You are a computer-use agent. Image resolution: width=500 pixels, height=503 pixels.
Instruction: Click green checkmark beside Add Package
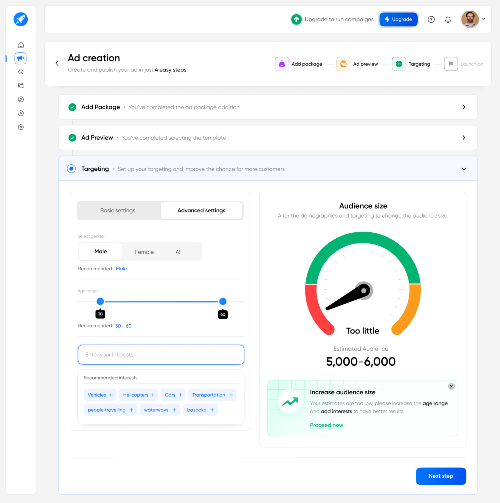[x=72, y=107]
